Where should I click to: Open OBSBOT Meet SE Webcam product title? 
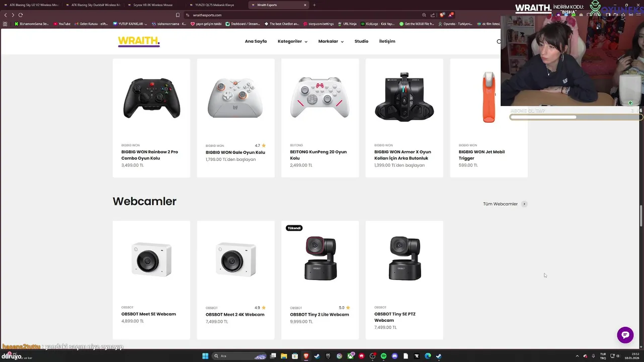point(148,314)
